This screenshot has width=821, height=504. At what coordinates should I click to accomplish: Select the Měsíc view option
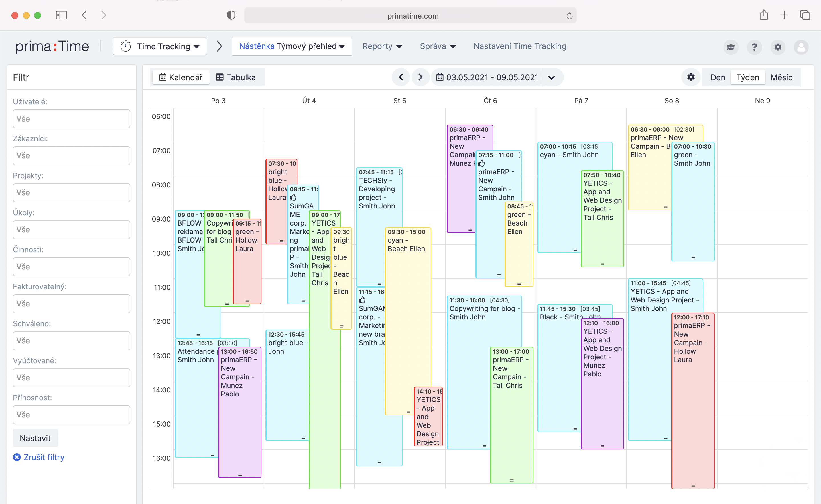(781, 77)
